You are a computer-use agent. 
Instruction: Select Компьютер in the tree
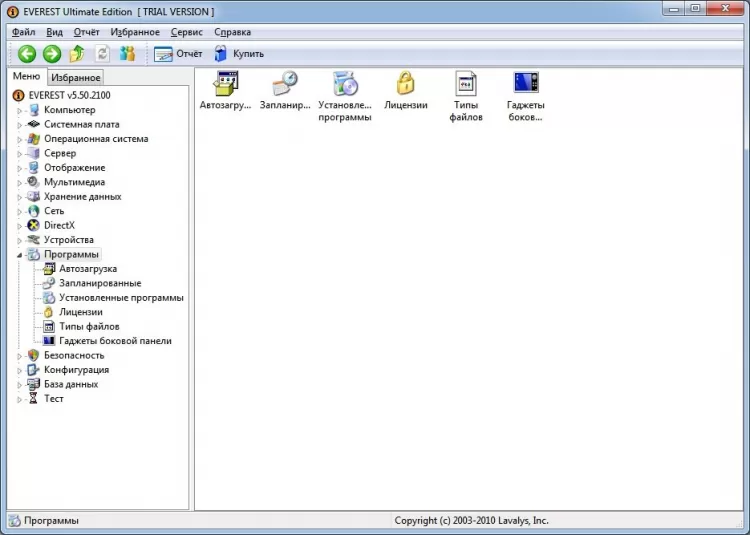70,109
